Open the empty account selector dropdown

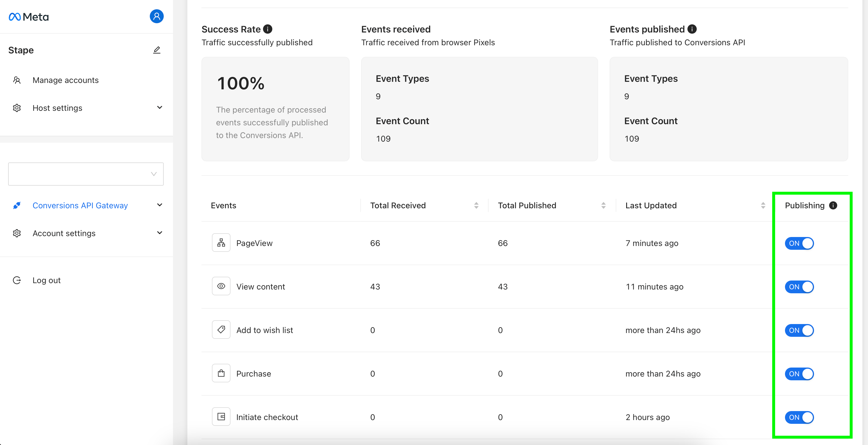pos(86,174)
